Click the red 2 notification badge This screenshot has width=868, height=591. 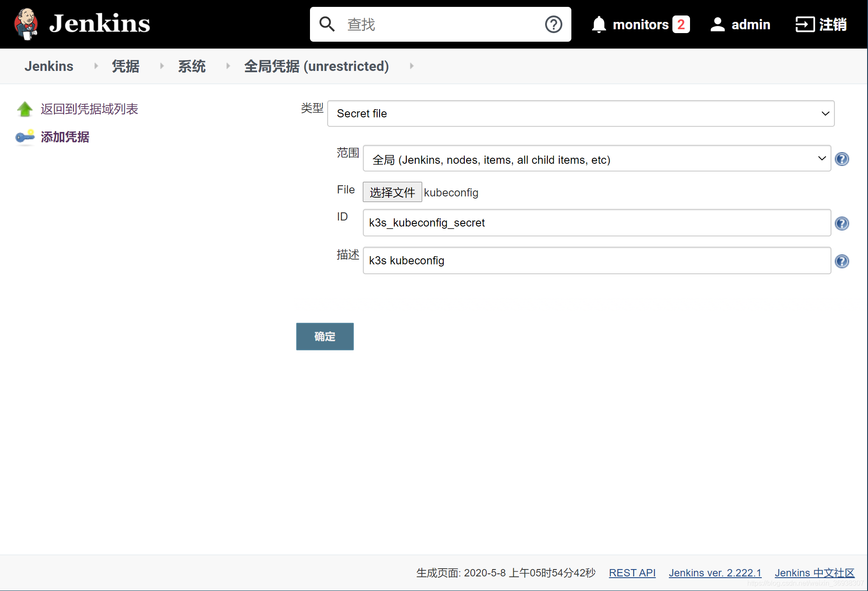pos(681,24)
